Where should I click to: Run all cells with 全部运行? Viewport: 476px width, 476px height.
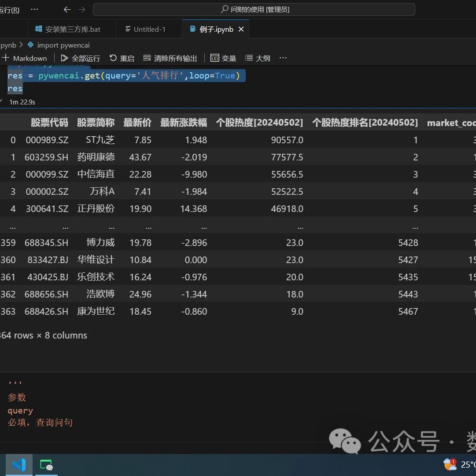pyautogui.click(x=81, y=58)
